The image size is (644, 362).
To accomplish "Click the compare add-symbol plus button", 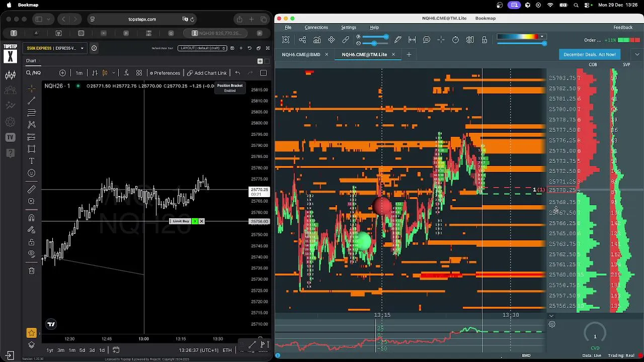I will click(x=62, y=73).
